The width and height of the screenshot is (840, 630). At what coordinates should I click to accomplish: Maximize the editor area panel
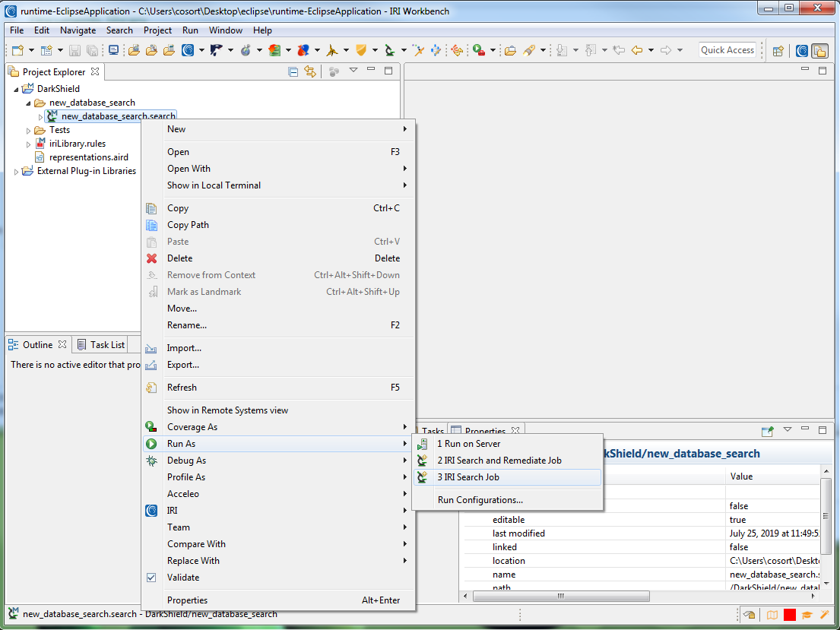click(x=823, y=70)
